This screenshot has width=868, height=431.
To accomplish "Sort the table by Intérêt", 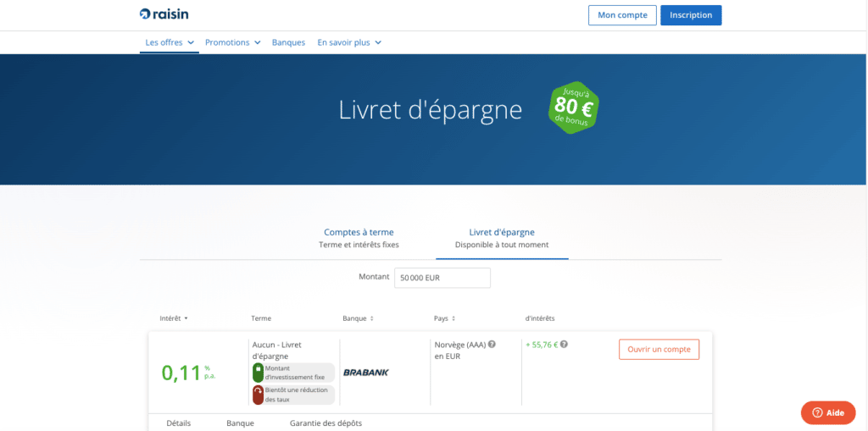I will [174, 318].
